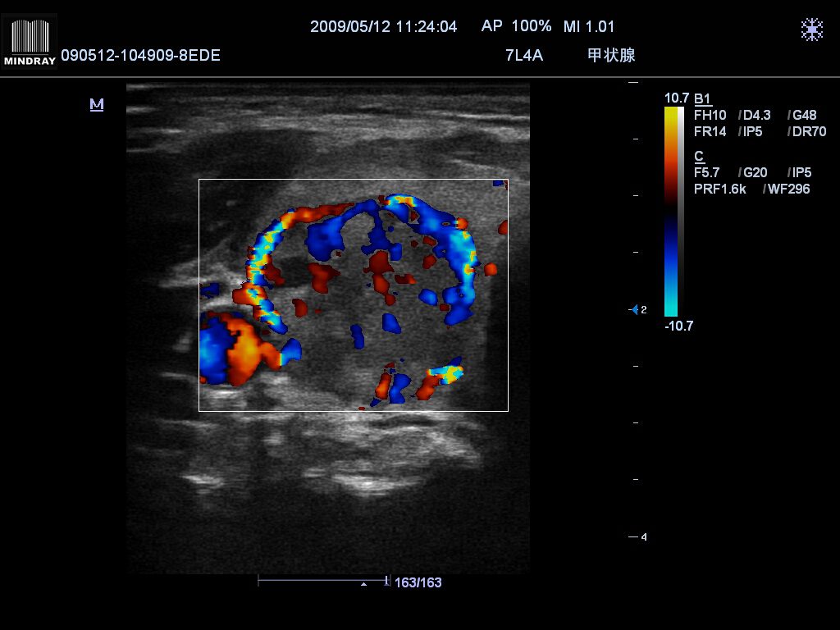Select the B1 mode parameter heading
The height and width of the screenshot is (630, 840).
pyautogui.click(x=703, y=98)
